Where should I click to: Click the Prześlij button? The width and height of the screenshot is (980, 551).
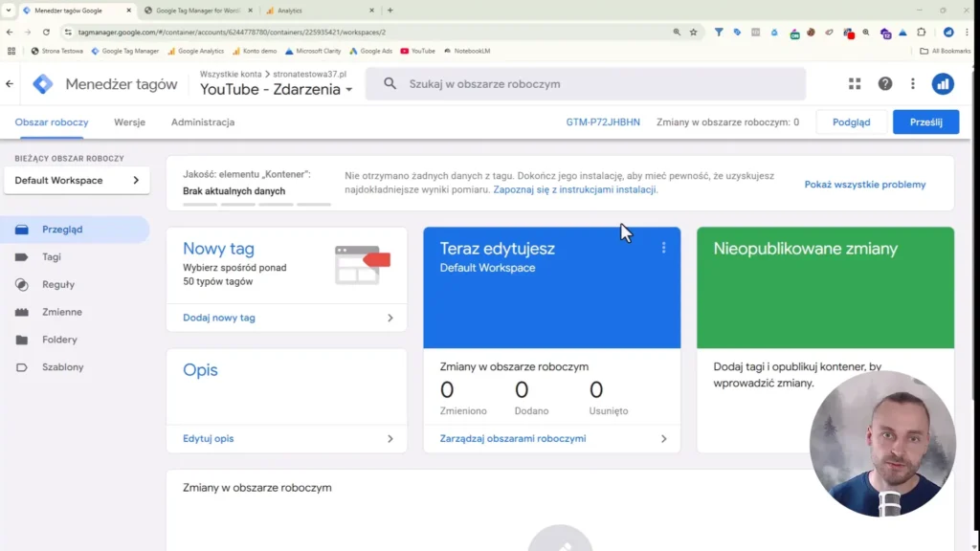[925, 122]
